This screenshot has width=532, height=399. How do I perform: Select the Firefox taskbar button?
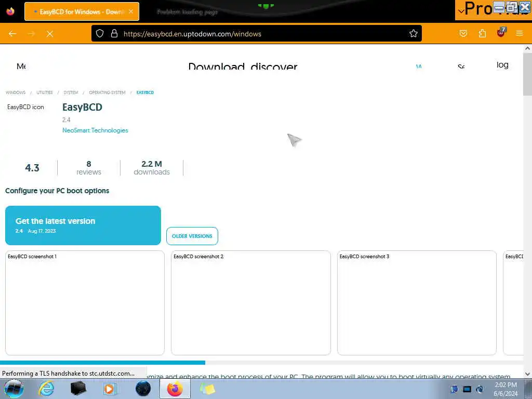coord(175,389)
